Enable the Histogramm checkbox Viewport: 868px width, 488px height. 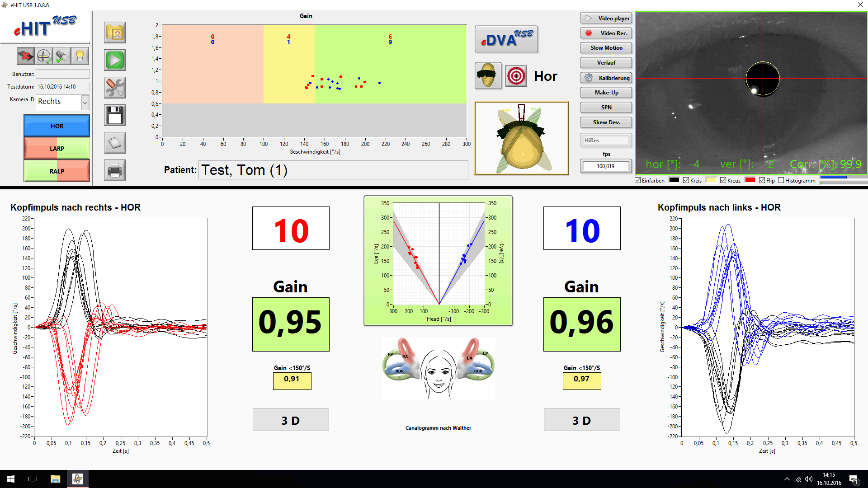coord(781,180)
